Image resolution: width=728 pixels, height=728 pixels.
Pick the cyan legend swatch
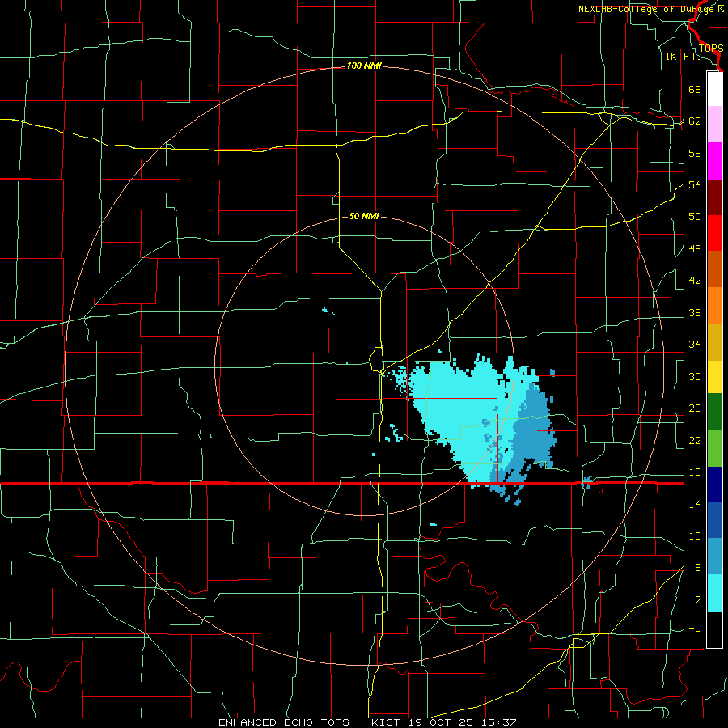714,593
